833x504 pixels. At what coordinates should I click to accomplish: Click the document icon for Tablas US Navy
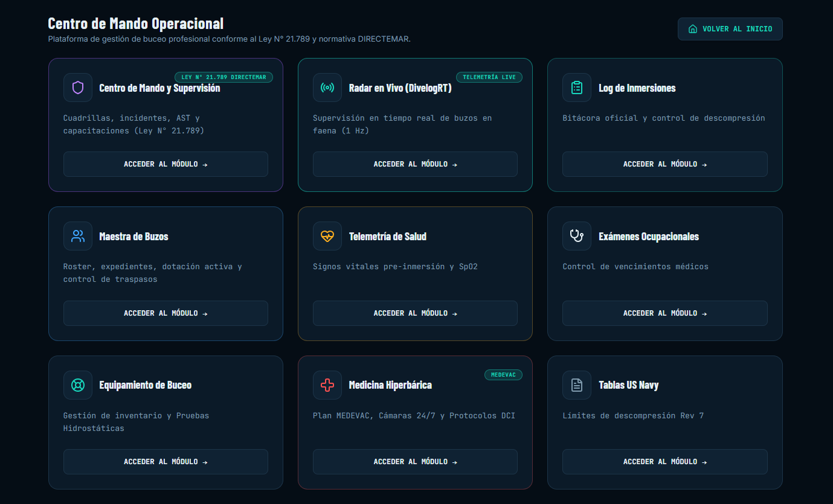click(577, 385)
